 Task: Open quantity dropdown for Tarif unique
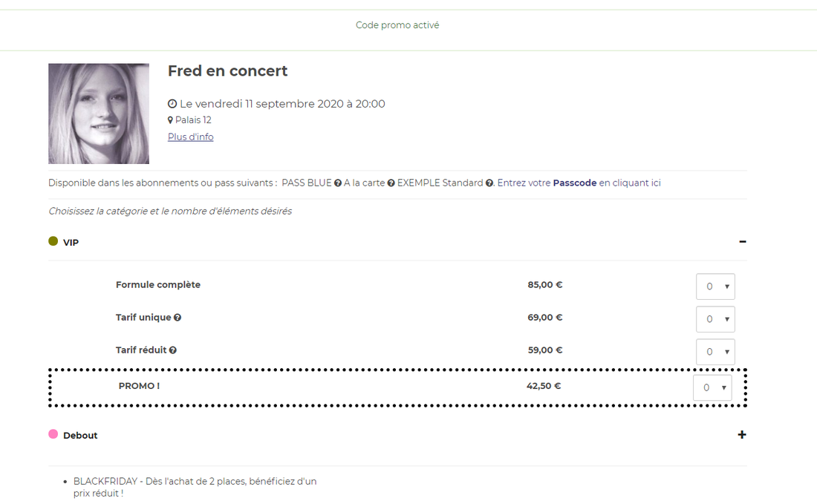[715, 319]
